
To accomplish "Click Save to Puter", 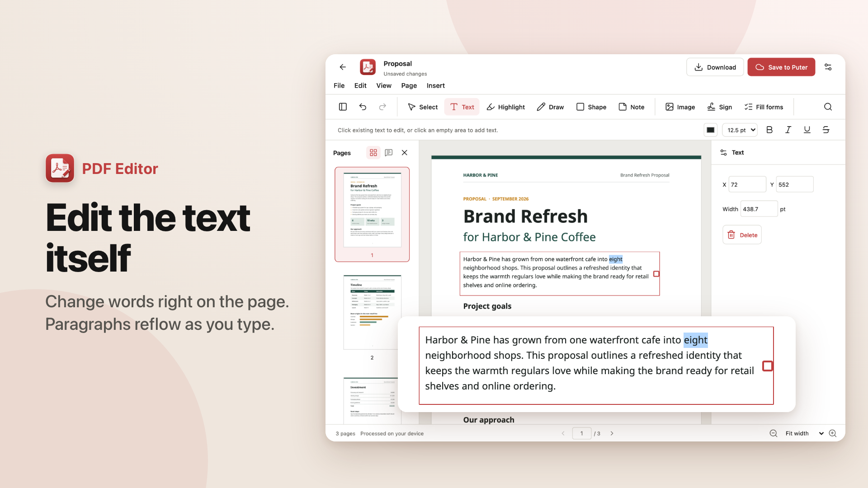I will tap(781, 67).
